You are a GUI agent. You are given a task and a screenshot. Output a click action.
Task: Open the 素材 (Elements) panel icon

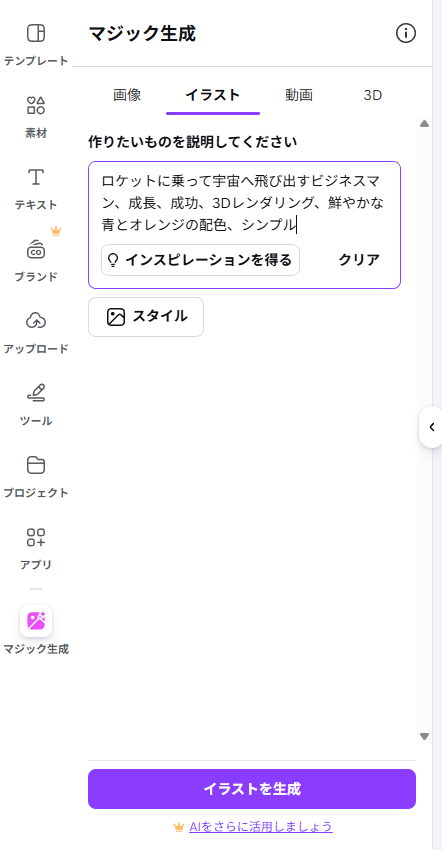point(36,105)
